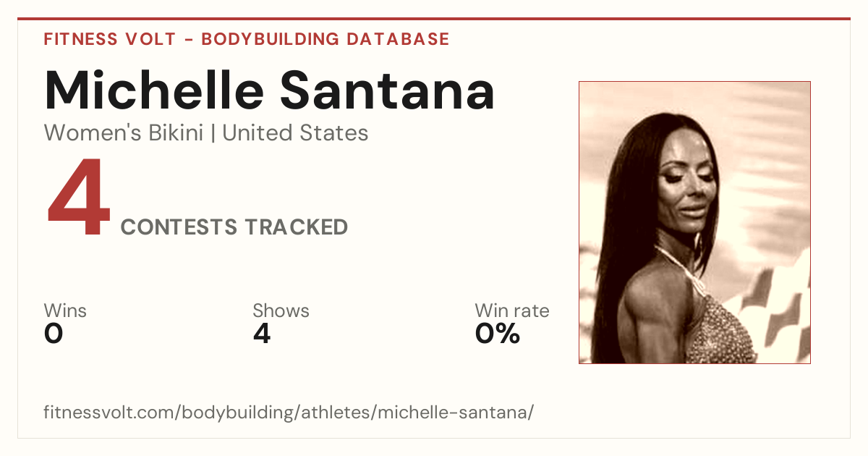Click the red top border line
The width and height of the screenshot is (868, 456).
[434, 19]
